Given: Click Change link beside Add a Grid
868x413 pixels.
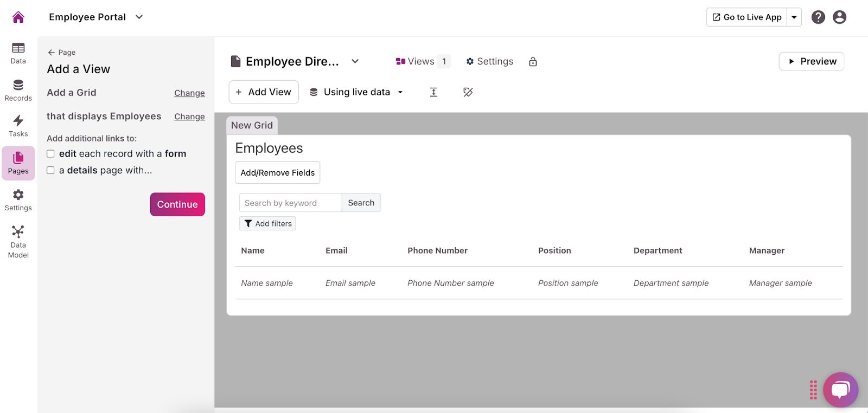Looking at the screenshot, I should pyautogui.click(x=189, y=93).
